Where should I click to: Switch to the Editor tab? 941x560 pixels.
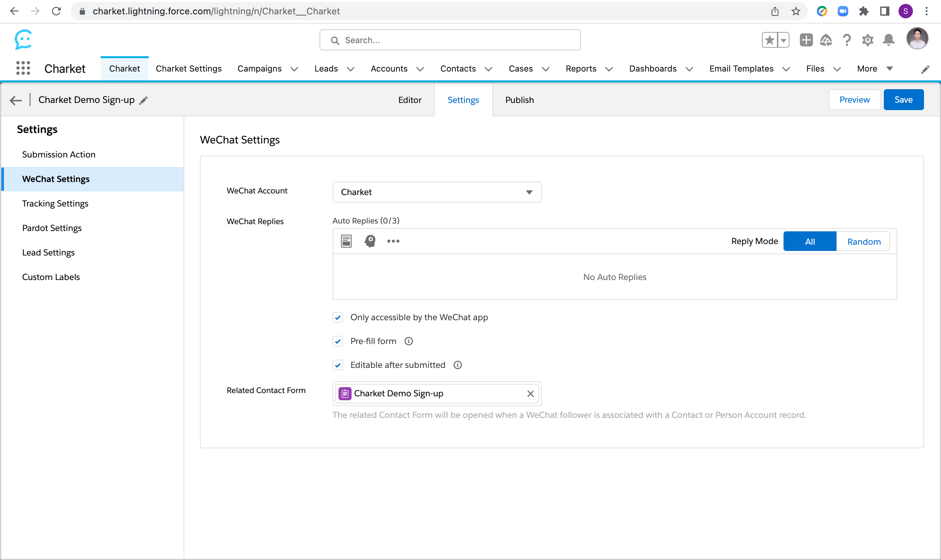coord(410,100)
